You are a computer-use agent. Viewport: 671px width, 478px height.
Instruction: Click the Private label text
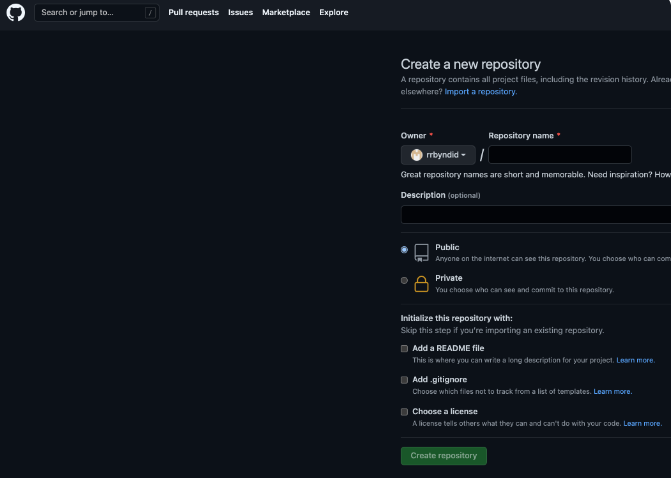449,278
